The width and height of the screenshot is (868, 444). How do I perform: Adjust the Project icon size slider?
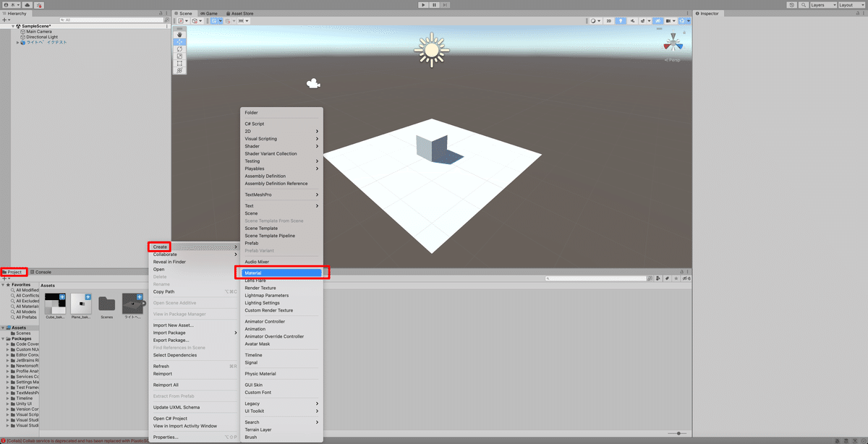click(x=678, y=433)
